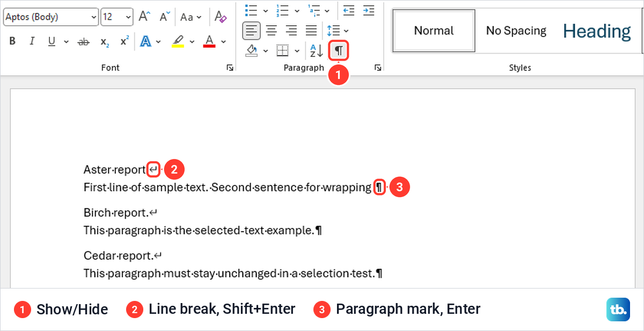This screenshot has width=644, height=331.
Task: Toggle strikethrough formatting
Action: [x=83, y=41]
